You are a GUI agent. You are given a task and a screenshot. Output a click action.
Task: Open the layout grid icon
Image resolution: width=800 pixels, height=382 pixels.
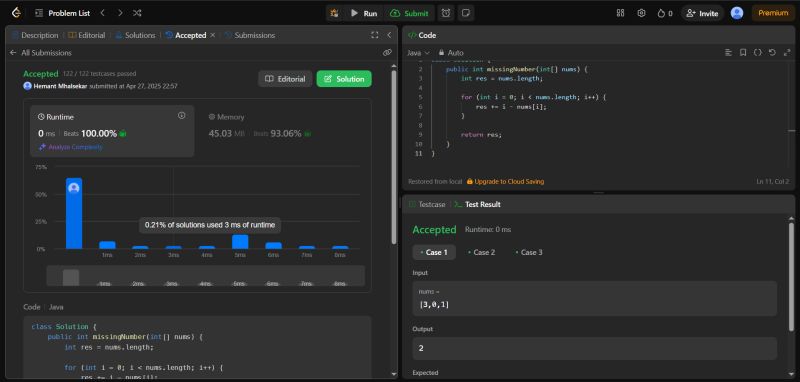620,13
